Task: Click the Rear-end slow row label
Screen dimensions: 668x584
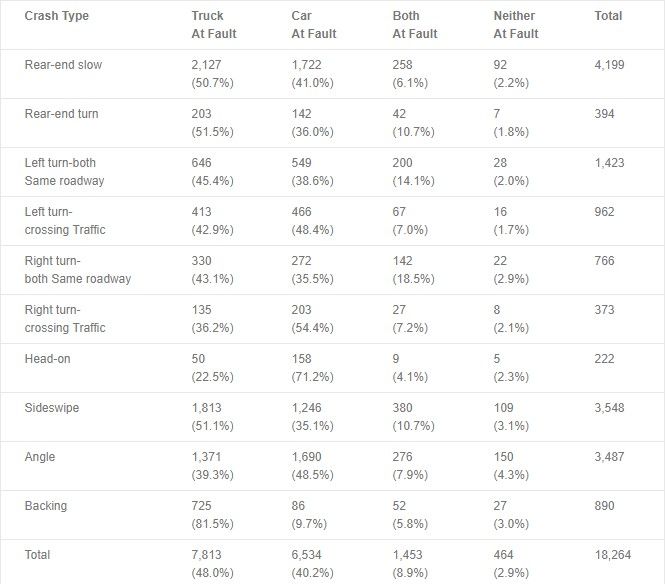Action: 63,65
